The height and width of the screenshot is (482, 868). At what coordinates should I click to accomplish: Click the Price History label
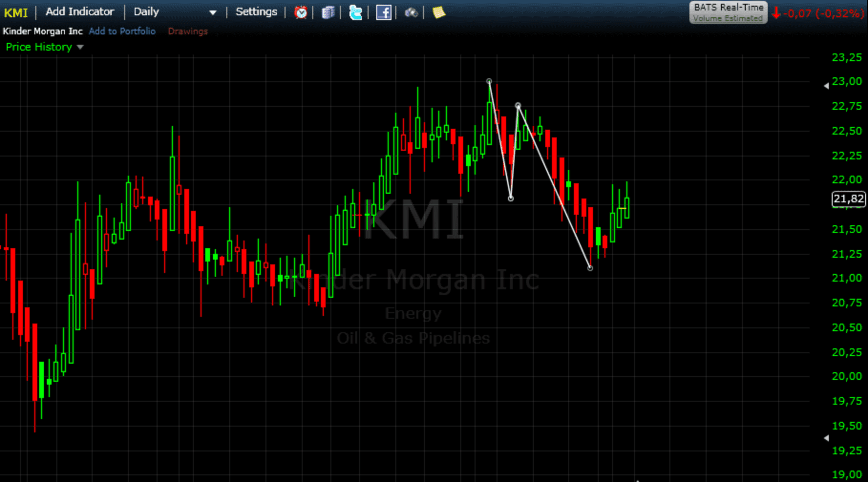(39, 47)
